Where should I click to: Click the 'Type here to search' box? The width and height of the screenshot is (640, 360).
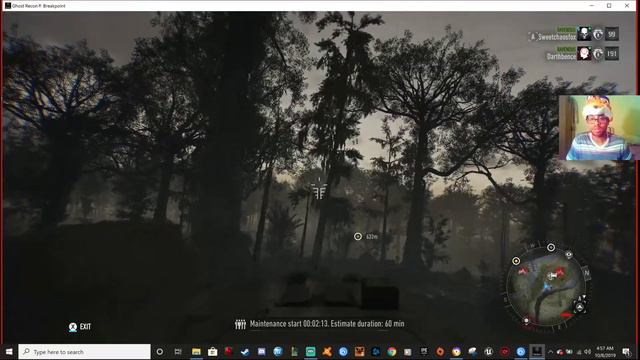84,351
